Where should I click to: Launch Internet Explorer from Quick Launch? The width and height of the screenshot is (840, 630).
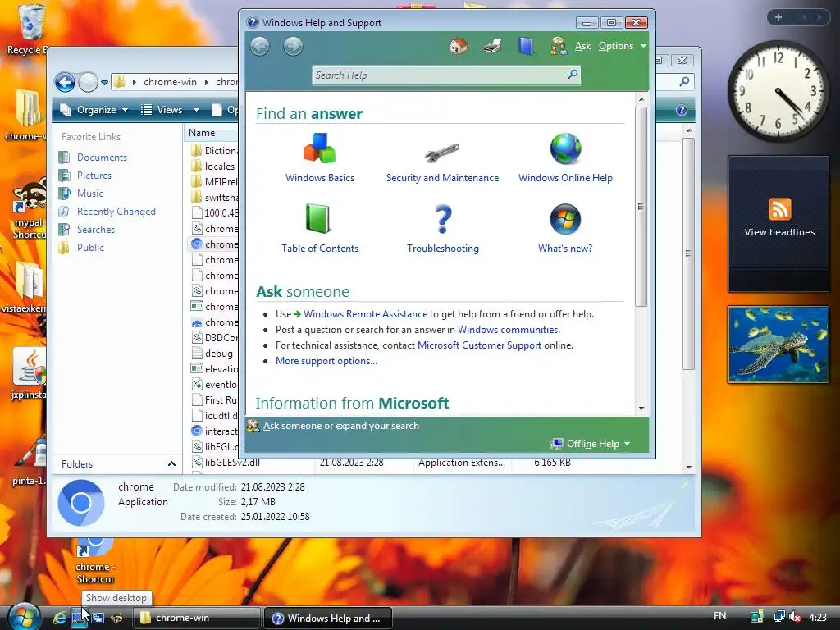pos(60,618)
